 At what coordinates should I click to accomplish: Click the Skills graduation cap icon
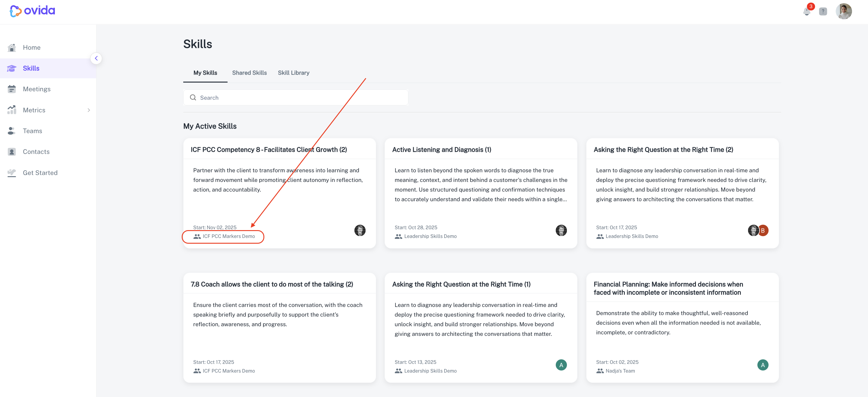(12, 68)
